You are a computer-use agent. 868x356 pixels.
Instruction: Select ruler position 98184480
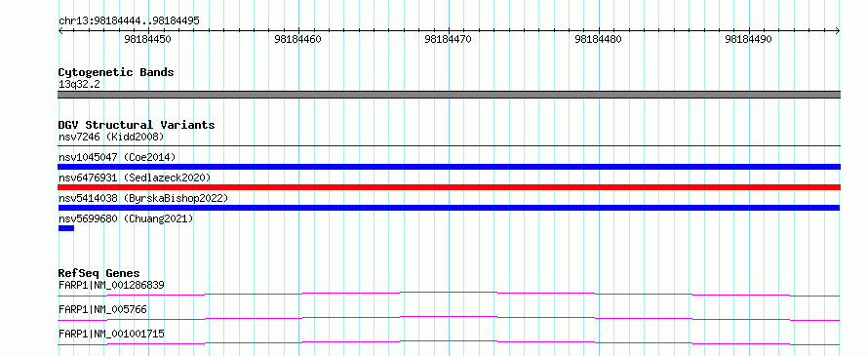point(599,39)
